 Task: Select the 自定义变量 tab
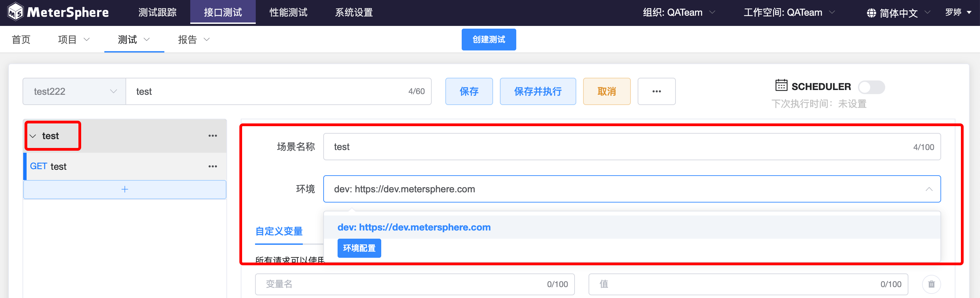point(279,231)
